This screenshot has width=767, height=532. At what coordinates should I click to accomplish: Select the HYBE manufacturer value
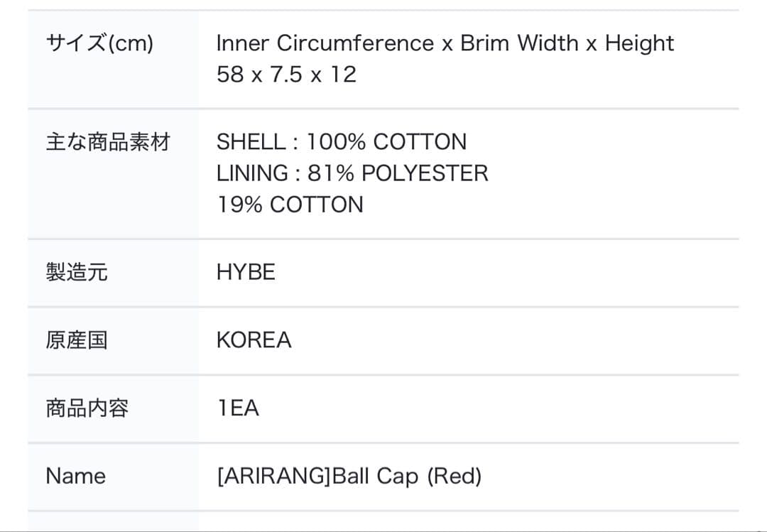pos(246,272)
